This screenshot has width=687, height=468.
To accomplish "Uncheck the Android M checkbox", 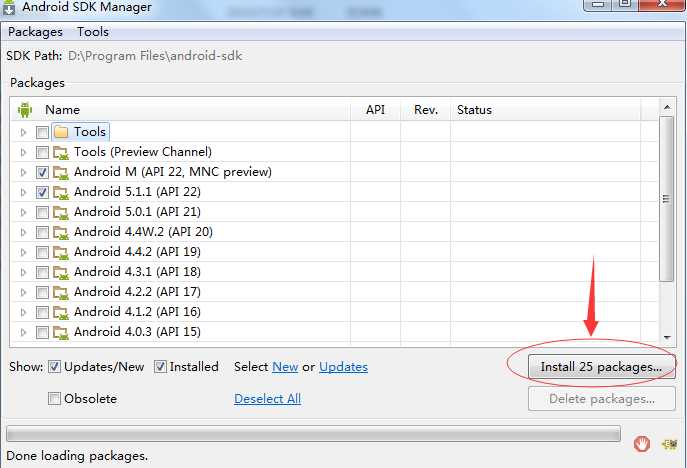I will (42, 172).
